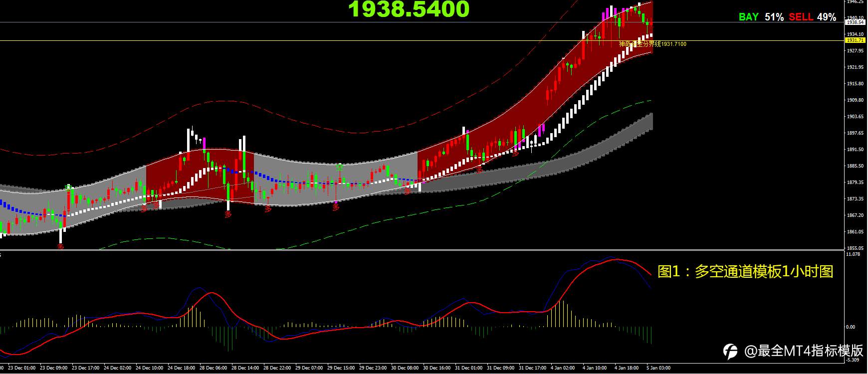Click the 49% value beside SELL
The image size is (868, 374).
(x=827, y=17)
